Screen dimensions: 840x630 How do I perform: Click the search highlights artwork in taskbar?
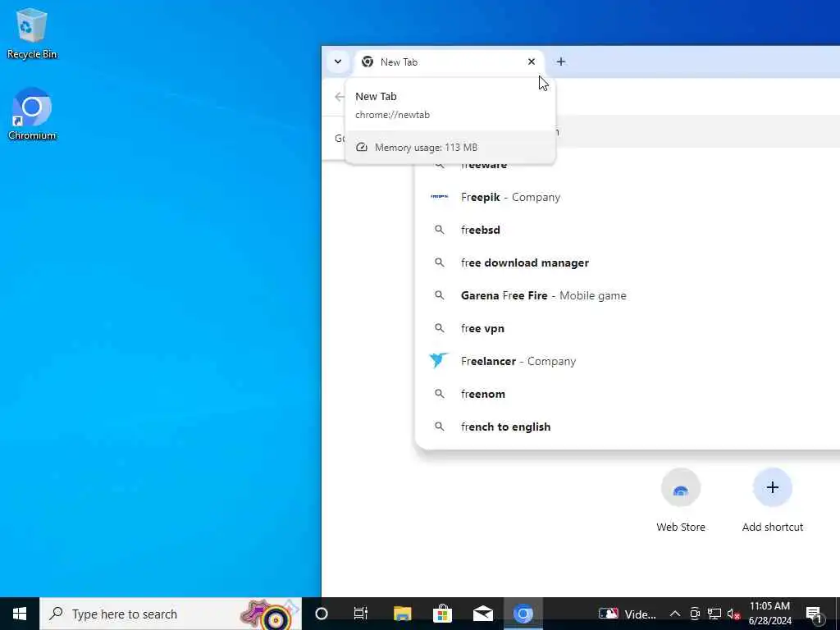coord(269,614)
